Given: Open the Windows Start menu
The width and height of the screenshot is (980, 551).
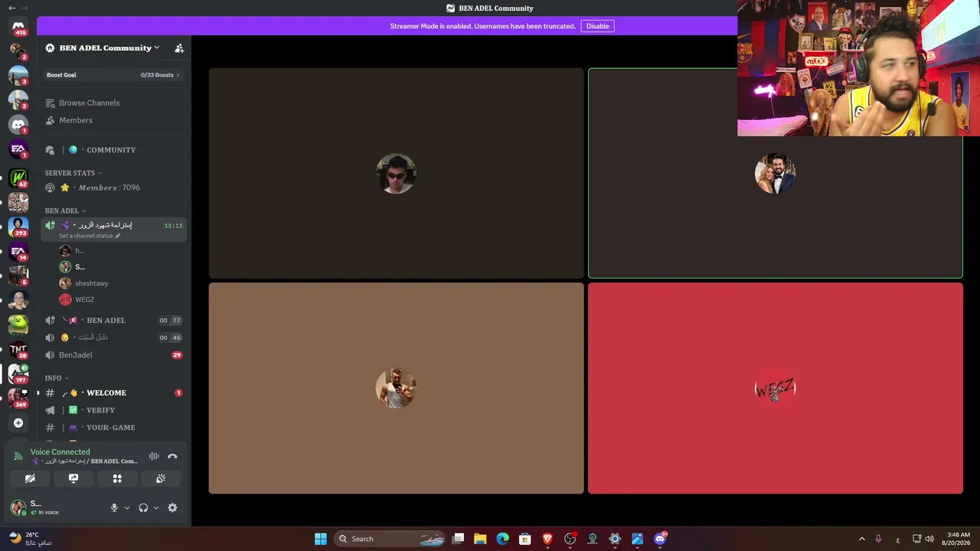Looking at the screenshot, I should [321, 539].
